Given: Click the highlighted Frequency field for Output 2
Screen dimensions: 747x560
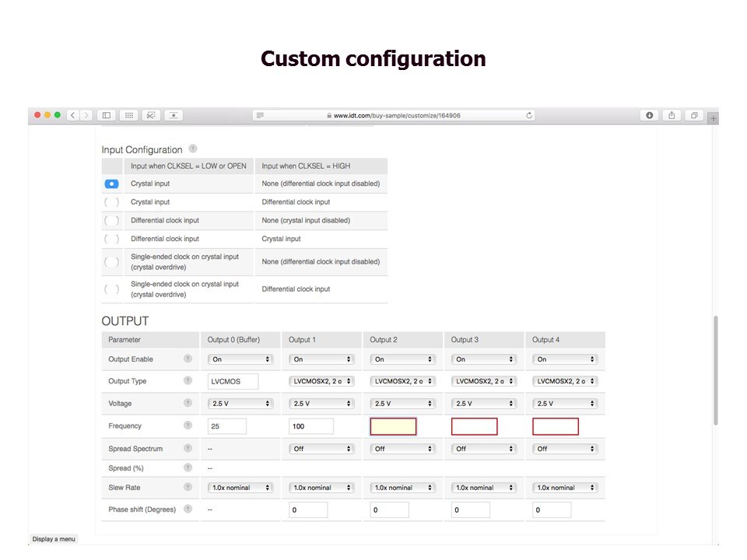Looking at the screenshot, I should tap(393, 425).
